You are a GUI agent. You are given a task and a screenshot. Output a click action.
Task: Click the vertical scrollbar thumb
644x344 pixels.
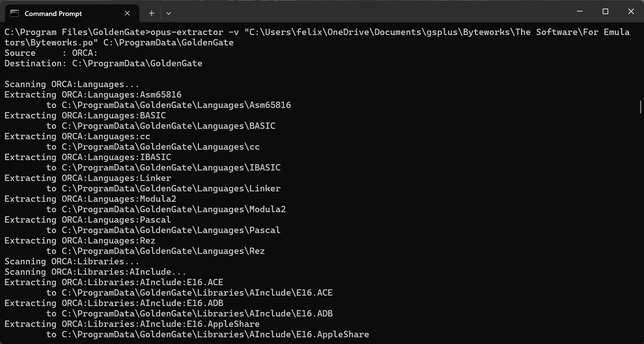(640, 107)
